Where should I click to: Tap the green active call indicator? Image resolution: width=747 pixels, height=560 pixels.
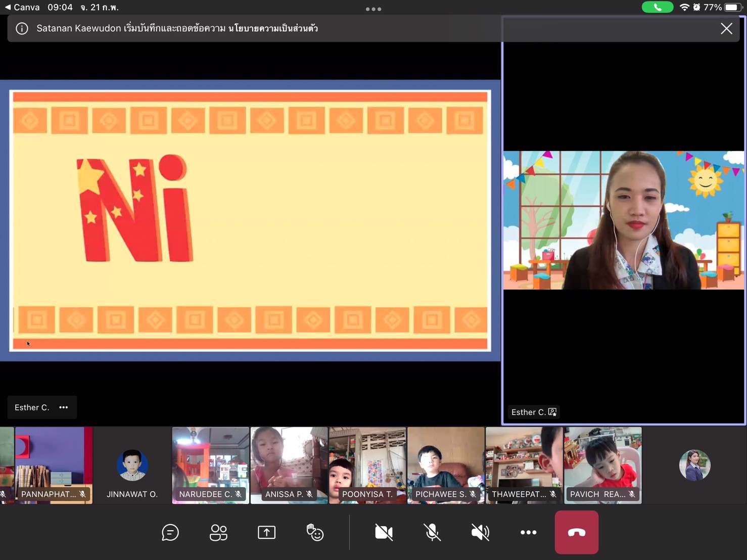[x=657, y=7]
